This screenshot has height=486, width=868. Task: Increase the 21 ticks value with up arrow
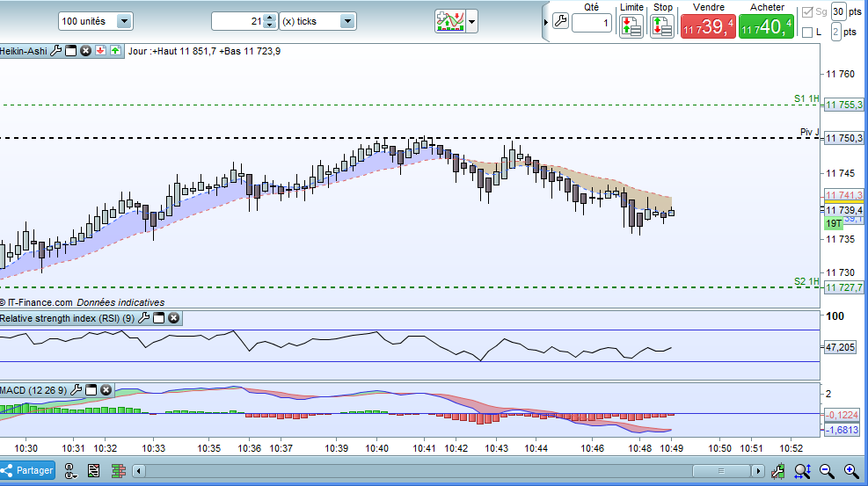coord(270,18)
